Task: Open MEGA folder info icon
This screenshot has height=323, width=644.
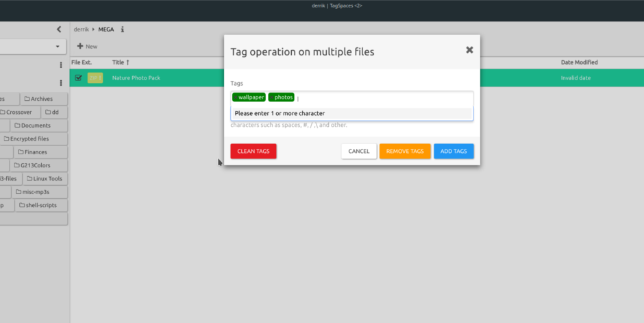Action: tap(123, 29)
